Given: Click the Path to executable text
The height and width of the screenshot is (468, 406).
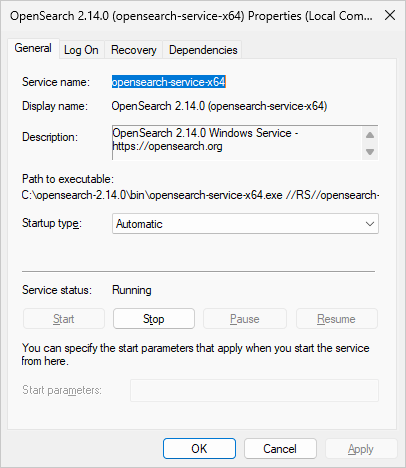Looking at the screenshot, I should [x=200, y=195].
